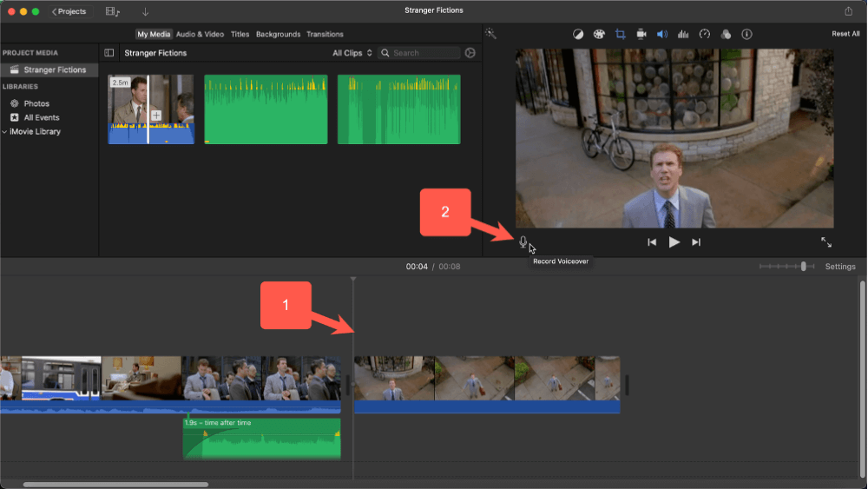Open the Stabilization camera tool
The height and width of the screenshot is (489, 868).
click(641, 35)
